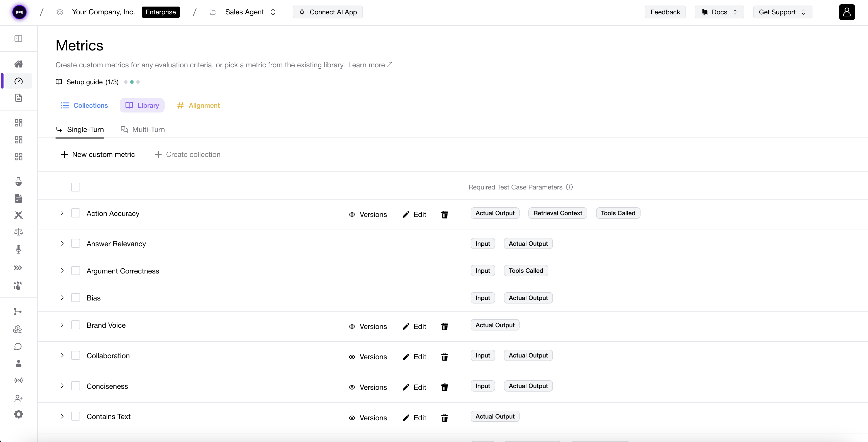Expand the Action Accuracy row
This screenshot has height=442, width=868.
(x=62, y=213)
